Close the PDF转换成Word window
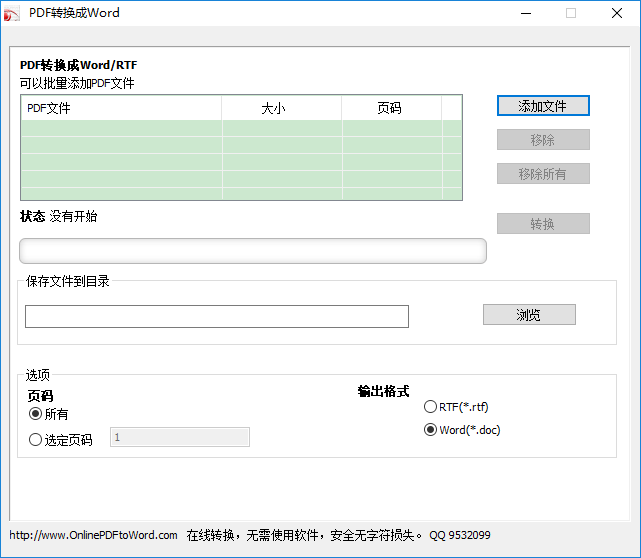Image resolution: width=641 pixels, height=558 pixels. (x=617, y=13)
